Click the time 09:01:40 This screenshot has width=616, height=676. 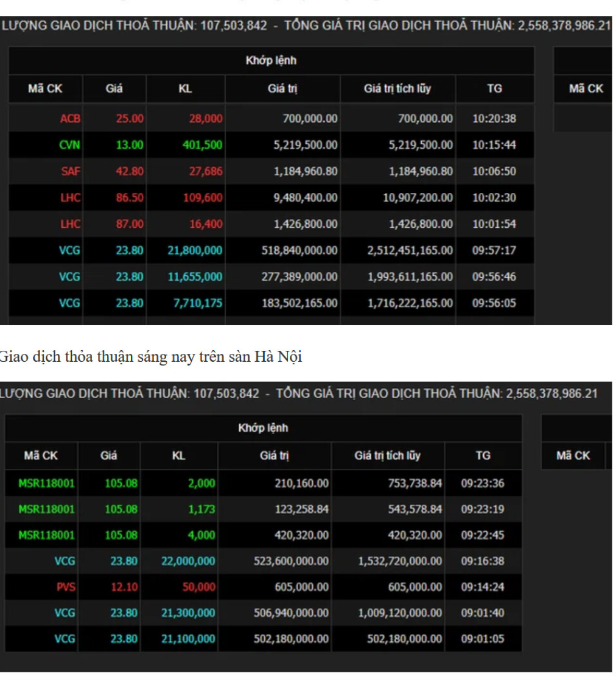point(483,613)
